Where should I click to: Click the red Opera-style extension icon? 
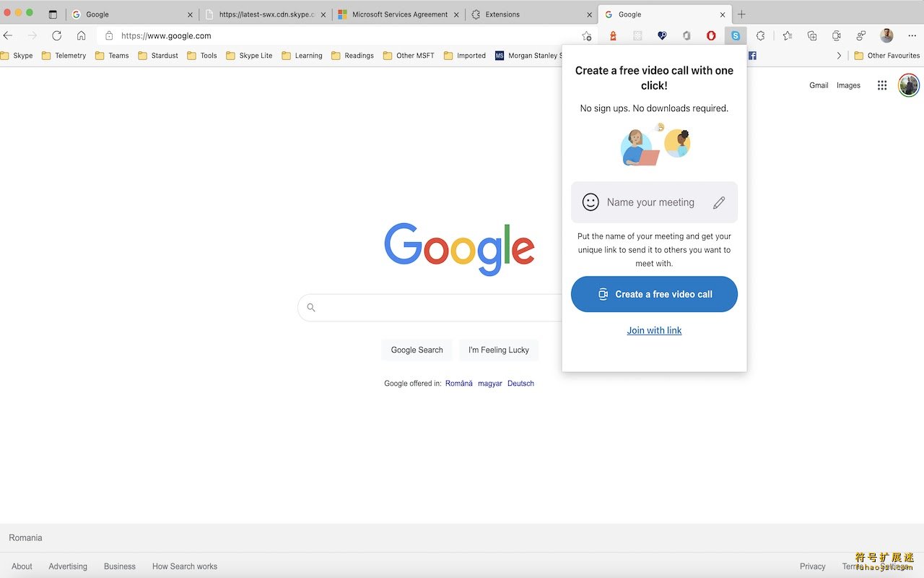(711, 35)
